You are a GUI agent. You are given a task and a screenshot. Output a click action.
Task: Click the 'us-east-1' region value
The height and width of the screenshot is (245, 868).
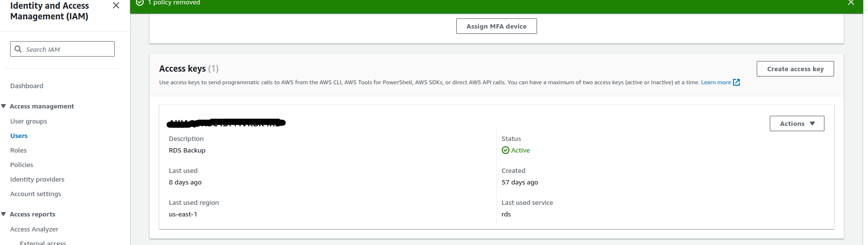coord(183,214)
